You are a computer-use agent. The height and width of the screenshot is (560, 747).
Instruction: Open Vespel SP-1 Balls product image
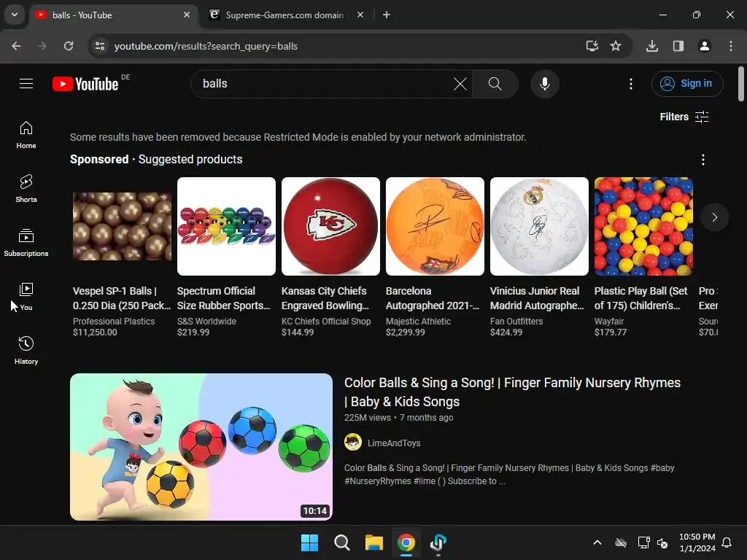pyautogui.click(x=122, y=226)
